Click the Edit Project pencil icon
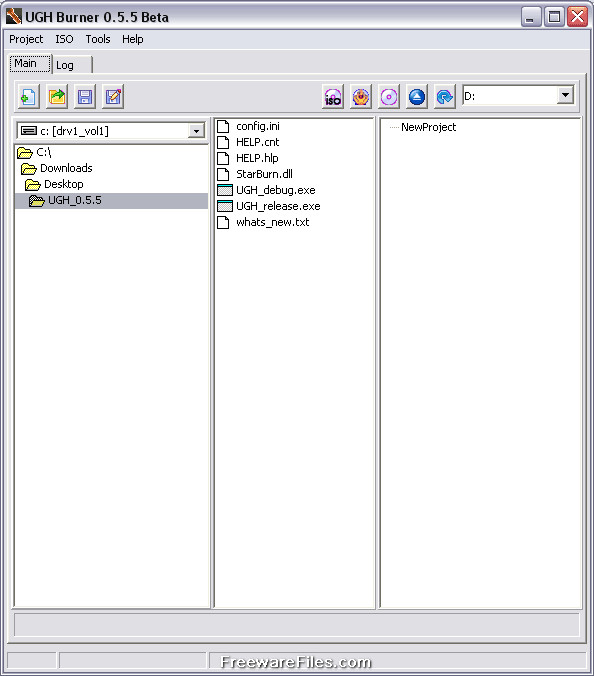Viewport: 594px width, 676px height. coord(113,96)
